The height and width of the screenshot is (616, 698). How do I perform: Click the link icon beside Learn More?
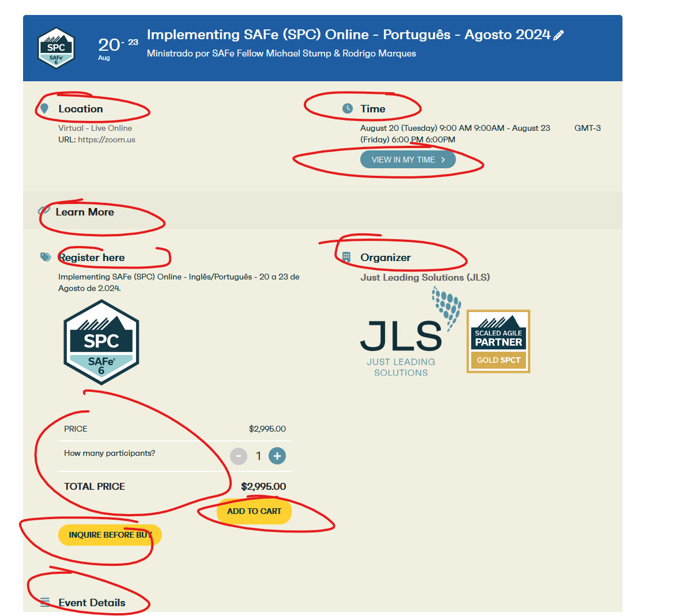tap(44, 210)
